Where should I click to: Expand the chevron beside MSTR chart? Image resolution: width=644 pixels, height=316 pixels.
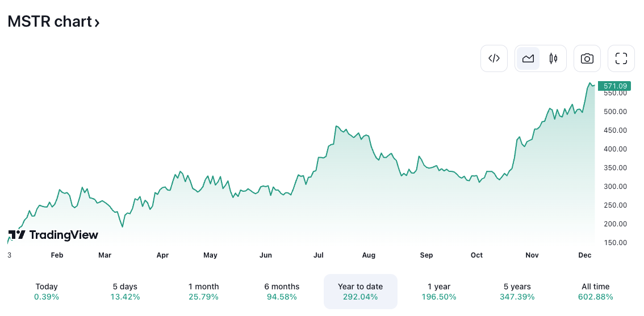point(97,23)
